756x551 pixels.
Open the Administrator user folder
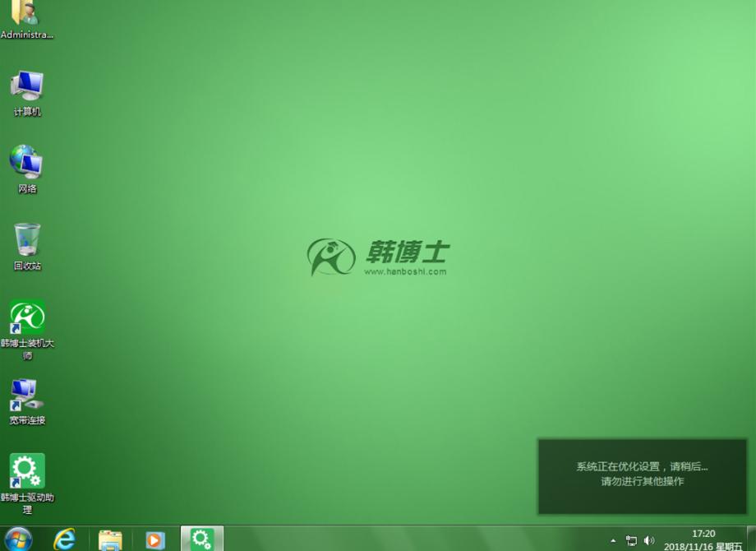(27, 15)
